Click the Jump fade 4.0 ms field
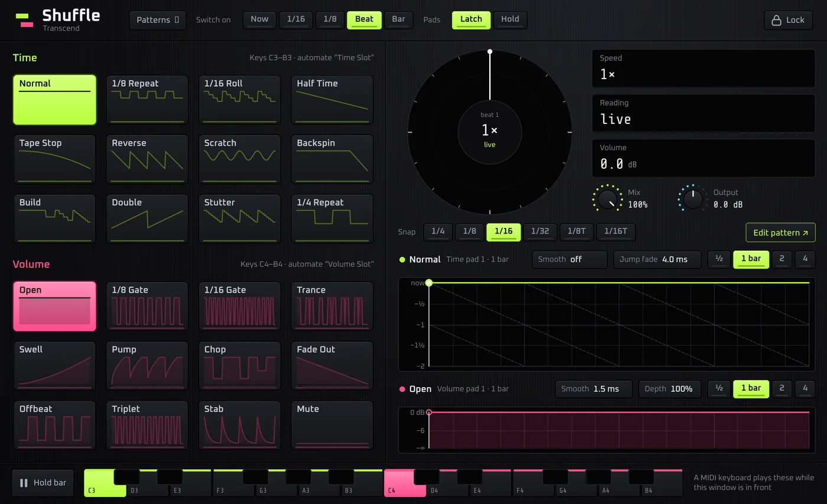The width and height of the screenshot is (827, 504). (x=657, y=259)
